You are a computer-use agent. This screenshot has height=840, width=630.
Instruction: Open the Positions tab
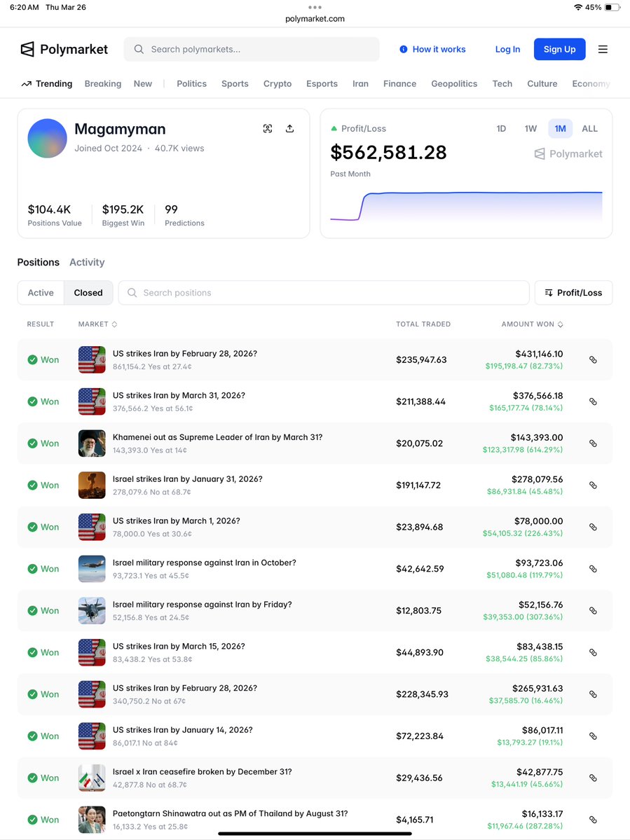pyautogui.click(x=38, y=263)
